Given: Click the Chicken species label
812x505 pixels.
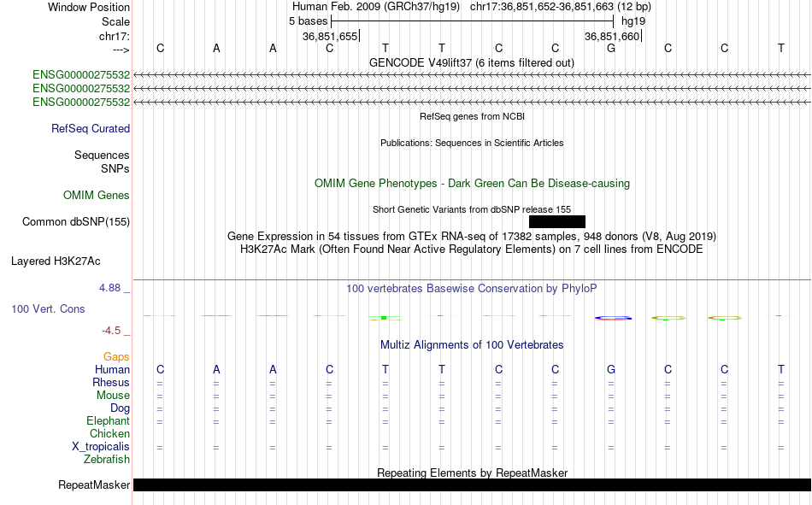Looking at the screenshot, I should click(x=109, y=433).
